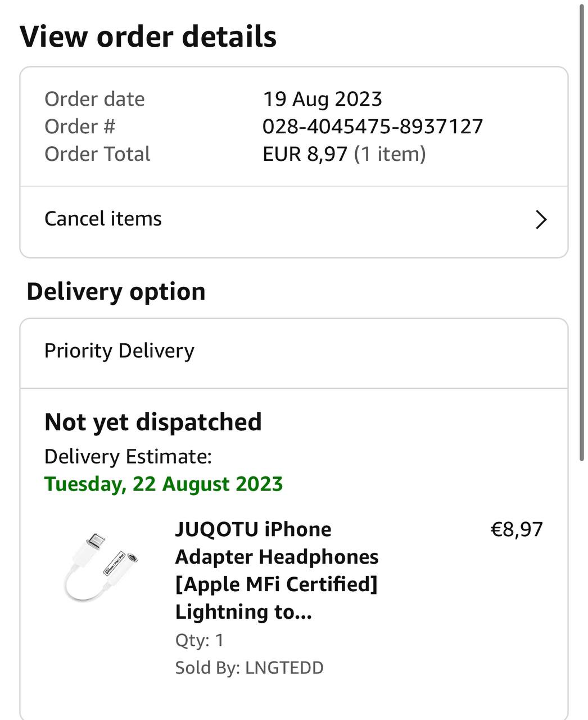Open the adapter product thumbnail image
This screenshot has height=720, width=588.
pyautogui.click(x=101, y=567)
